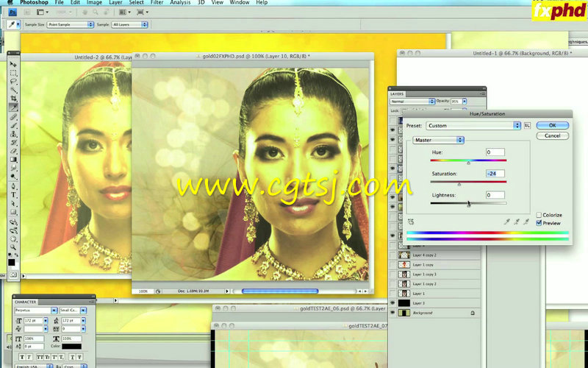Click the Saturation value field showing -24
The image size is (588, 368).
[x=495, y=174]
